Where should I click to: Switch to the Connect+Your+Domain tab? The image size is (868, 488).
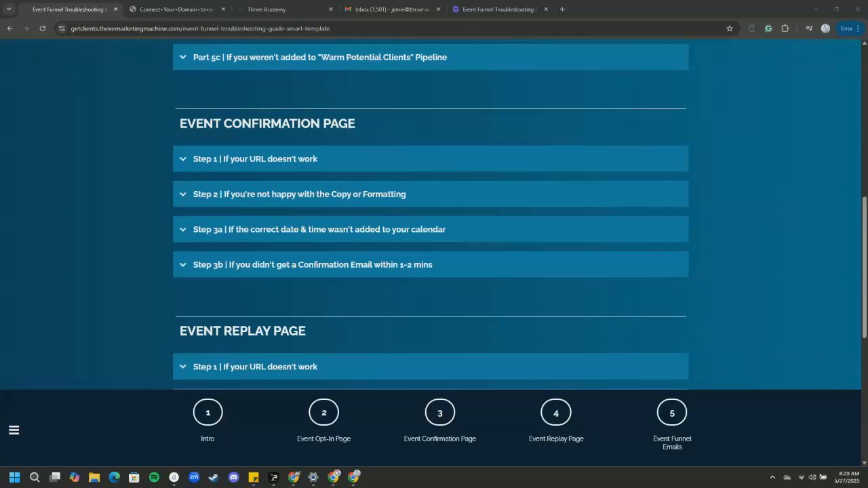pos(177,9)
